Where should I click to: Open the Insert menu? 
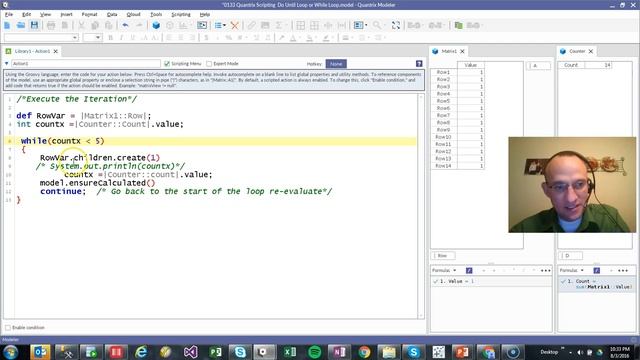click(66, 14)
